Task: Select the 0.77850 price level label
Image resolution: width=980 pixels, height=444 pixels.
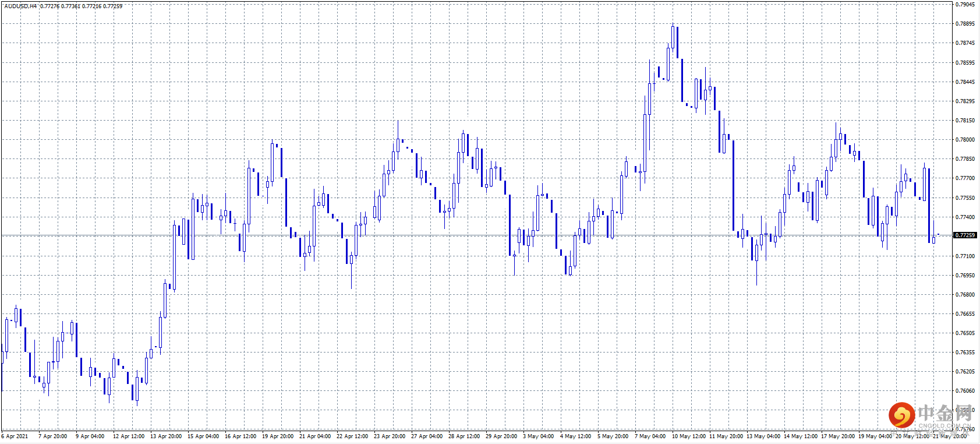Action: pyautogui.click(x=965, y=159)
